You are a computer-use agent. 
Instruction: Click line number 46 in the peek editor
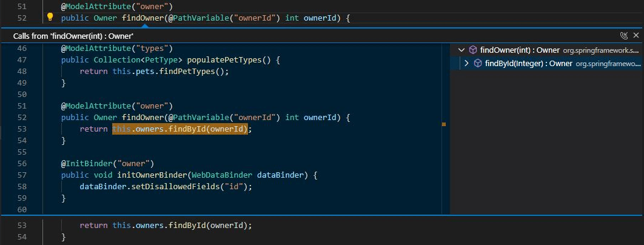coord(22,49)
